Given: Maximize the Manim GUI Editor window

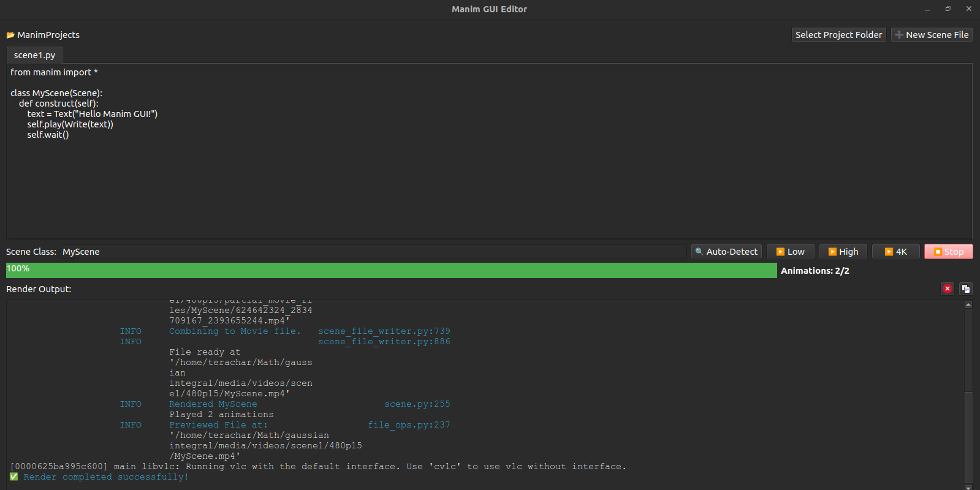Looking at the screenshot, I should [948, 9].
